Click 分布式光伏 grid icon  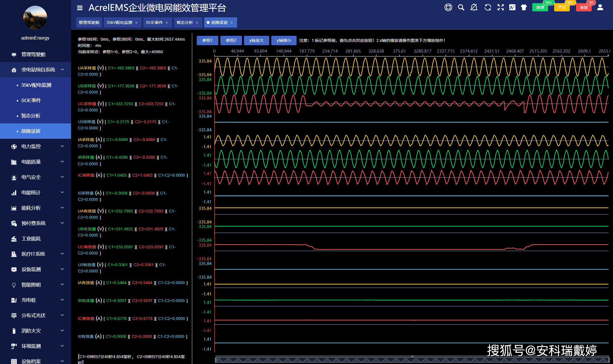coord(14,316)
